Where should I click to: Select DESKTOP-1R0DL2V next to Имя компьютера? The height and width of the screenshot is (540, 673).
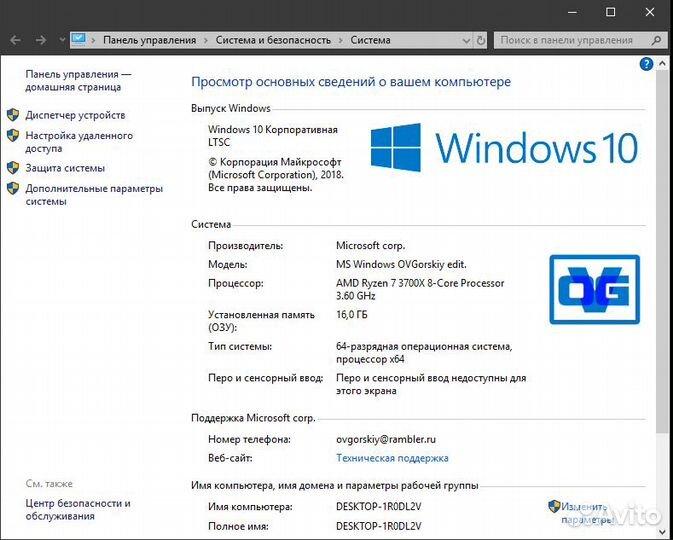click(379, 507)
